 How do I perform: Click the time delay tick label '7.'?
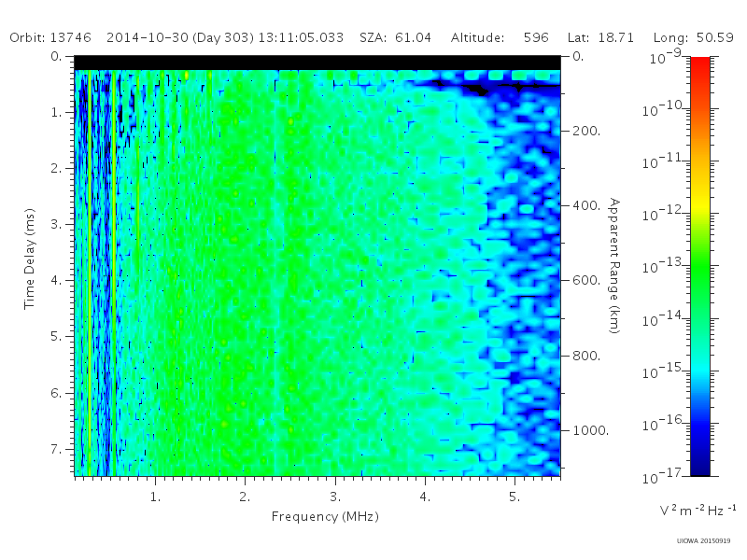56,449
